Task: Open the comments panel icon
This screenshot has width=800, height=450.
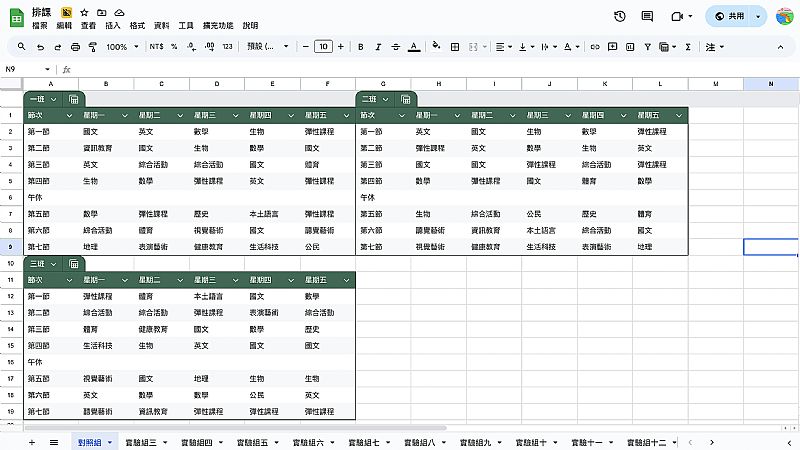Action: pos(648,17)
